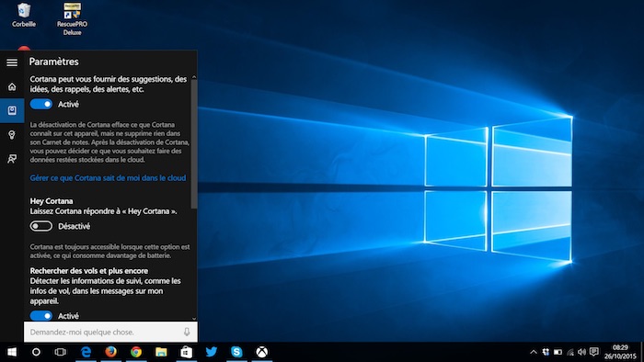Select the Corbeille desktop icon
This screenshot has height=362, width=644.
24,16
